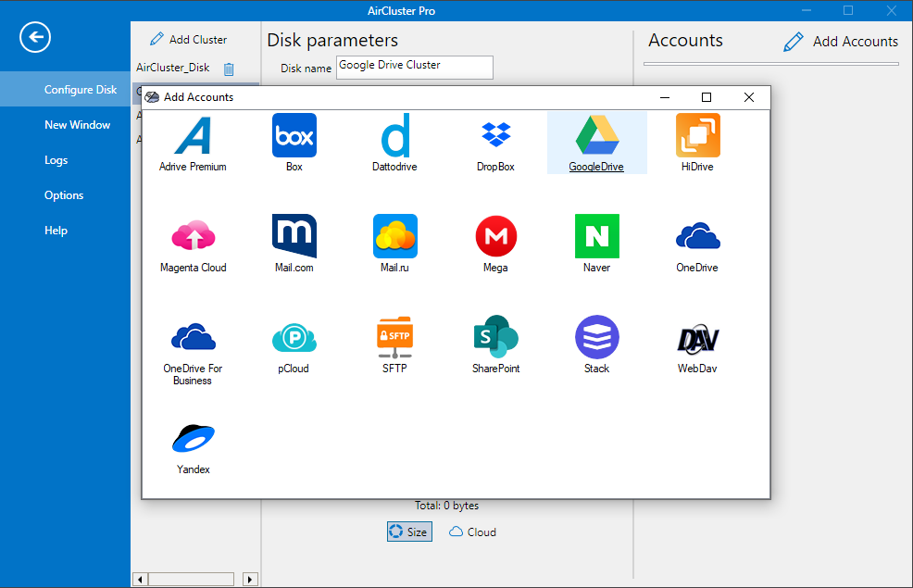The height and width of the screenshot is (588, 913).
Task: Pick the SFTP icon
Action: 394,337
